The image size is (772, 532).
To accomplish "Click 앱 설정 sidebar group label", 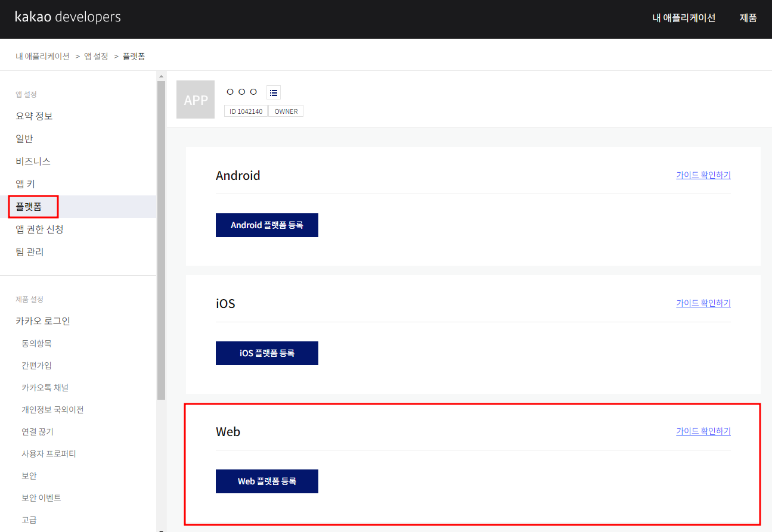I will [x=26, y=94].
